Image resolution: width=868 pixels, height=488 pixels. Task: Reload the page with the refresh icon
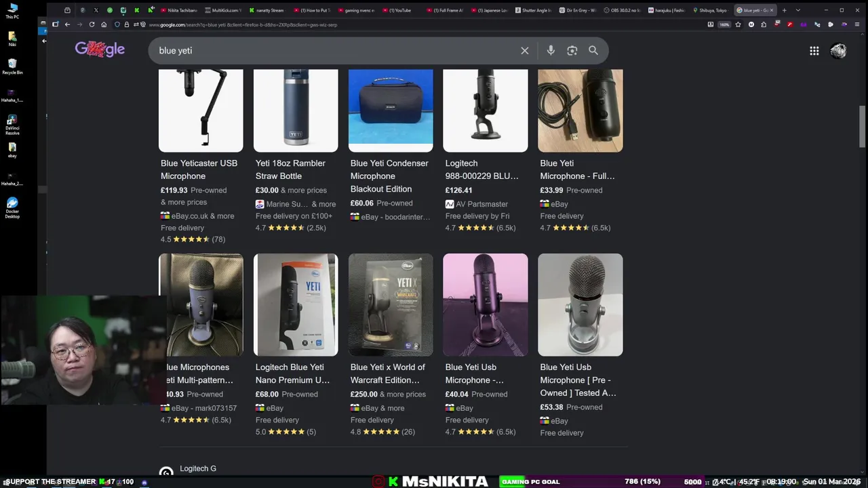coord(92,24)
